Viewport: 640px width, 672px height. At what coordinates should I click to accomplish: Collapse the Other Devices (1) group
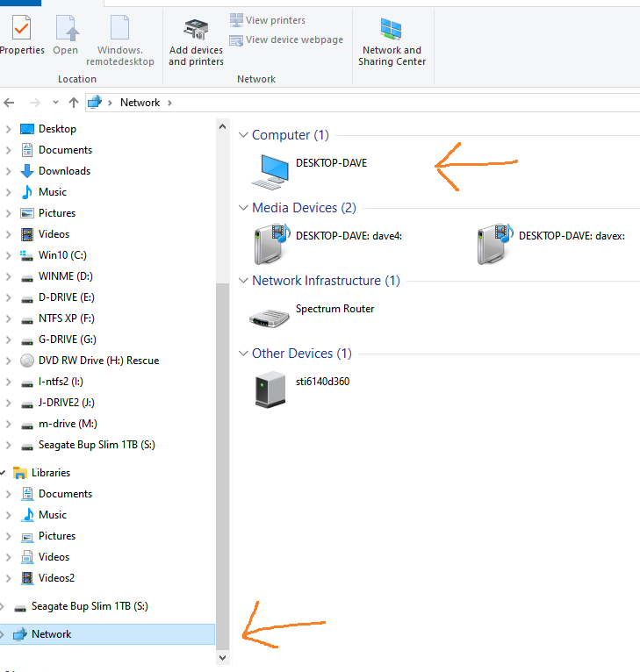pos(243,354)
